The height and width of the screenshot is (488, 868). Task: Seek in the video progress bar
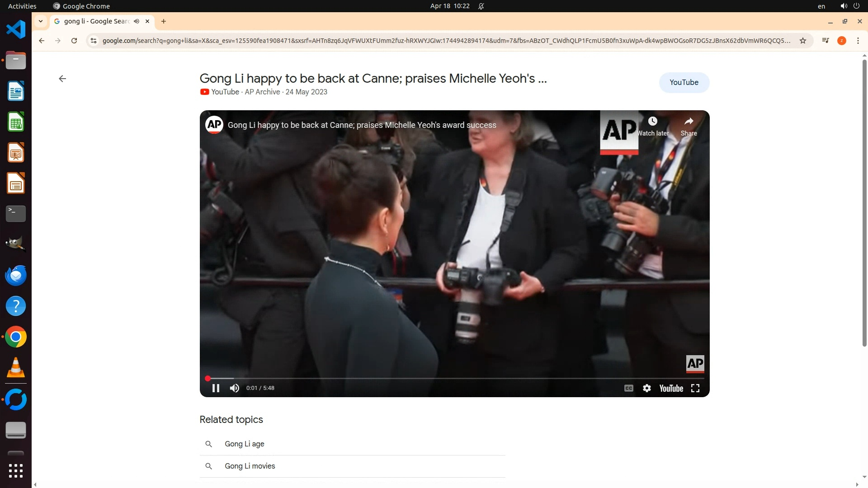452,378
